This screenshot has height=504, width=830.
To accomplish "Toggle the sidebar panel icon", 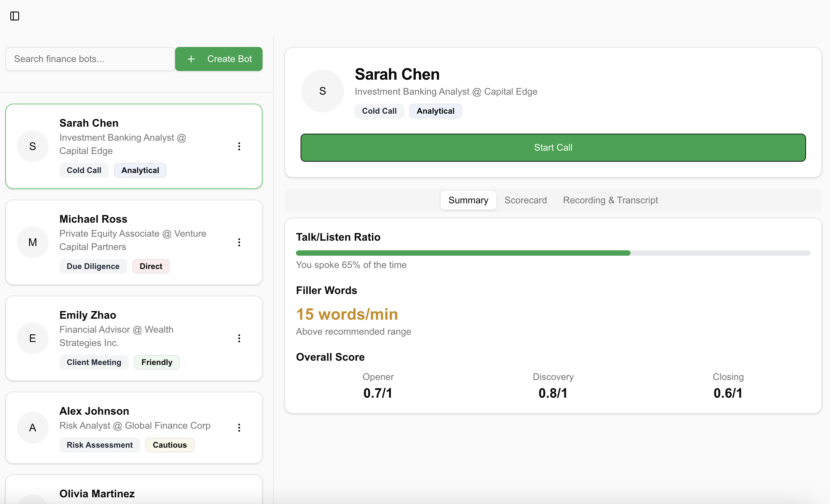I will (x=14, y=16).
